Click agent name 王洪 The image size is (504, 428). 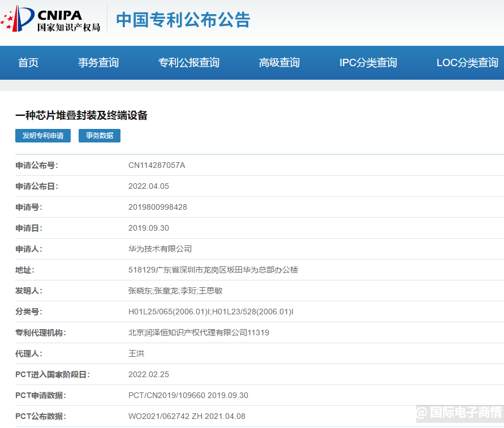[136, 353]
